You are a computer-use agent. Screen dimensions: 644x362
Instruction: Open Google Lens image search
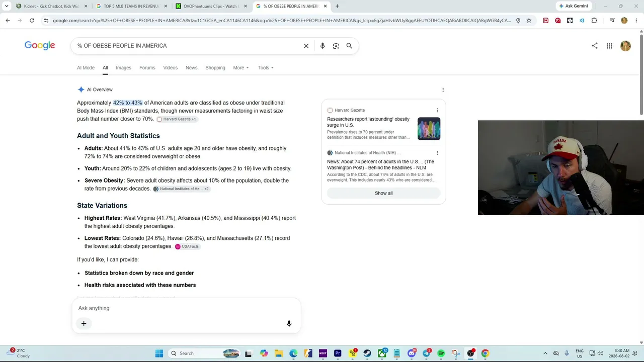coord(336,46)
